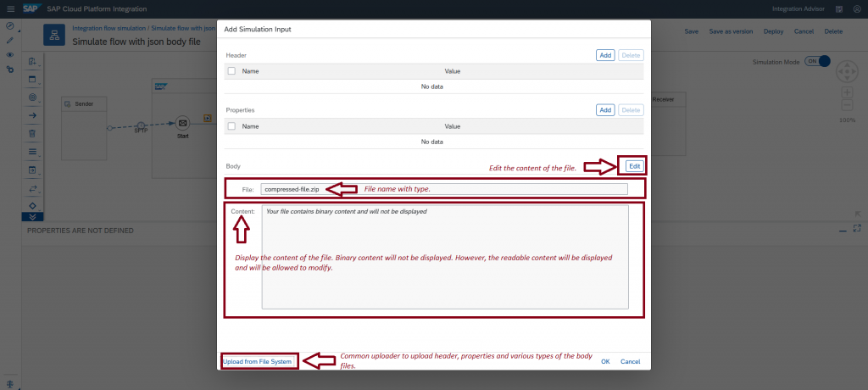This screenshot has height=390, width=868.
Task: Click the integration flow artifact icon
Action: coord(54,35)
